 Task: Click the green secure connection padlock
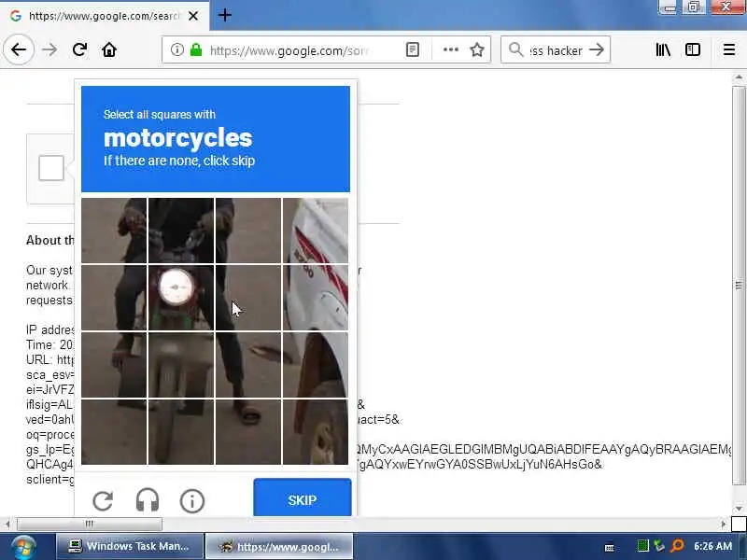pyautogui.click(x=196, y=49)
